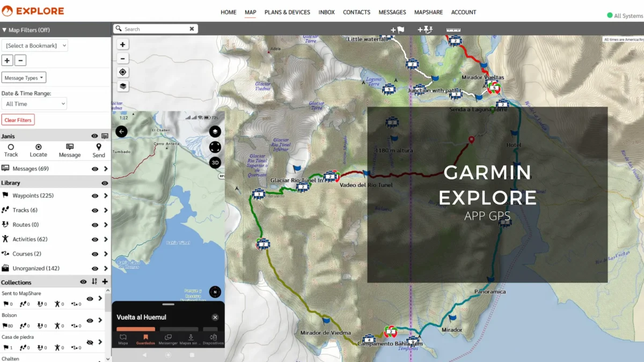Tap the fullscreen button in the phone app
Screen dimensions: 644x362
coord(215,147)
